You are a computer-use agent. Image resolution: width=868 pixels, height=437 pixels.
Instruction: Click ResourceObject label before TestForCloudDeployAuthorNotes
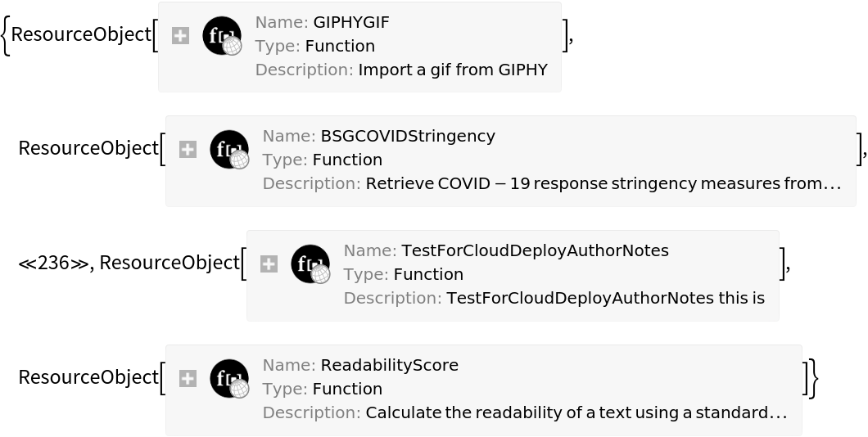point(169,264)
